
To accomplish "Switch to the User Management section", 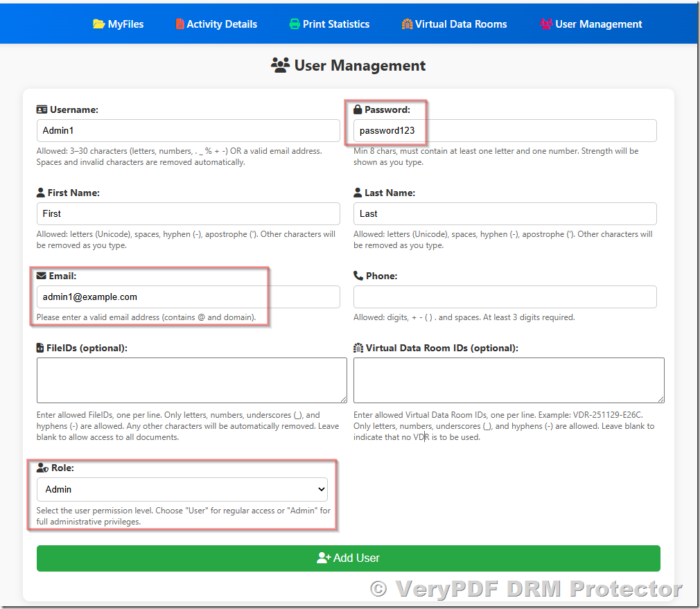I will point(590,24).
